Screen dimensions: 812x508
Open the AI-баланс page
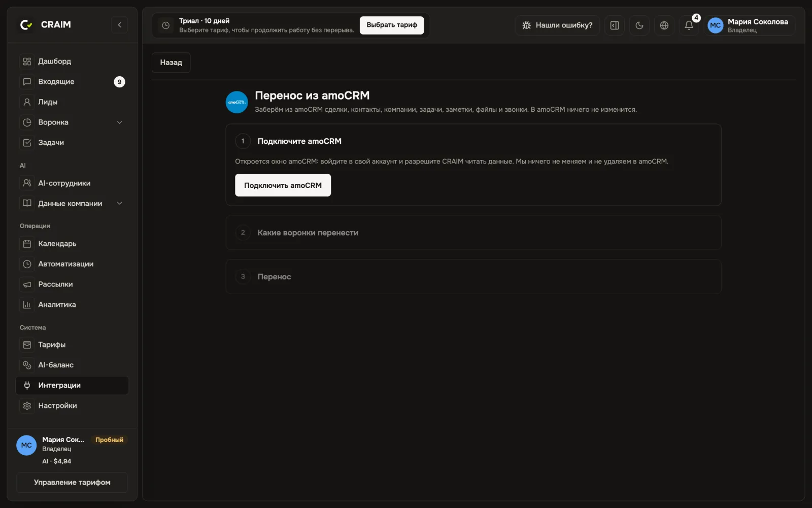pyautogui.click(x=72, y=365)
